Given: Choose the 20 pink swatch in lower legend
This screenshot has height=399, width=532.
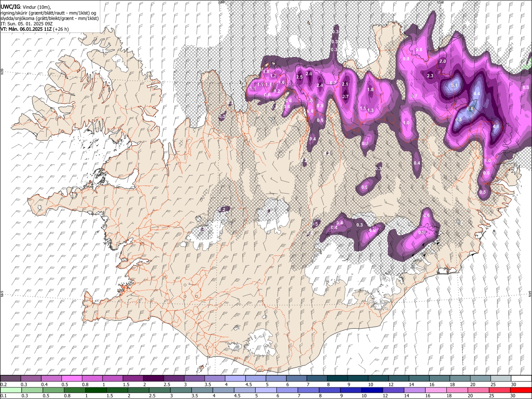Looking at the screenshot, I should tap(478, 390).
